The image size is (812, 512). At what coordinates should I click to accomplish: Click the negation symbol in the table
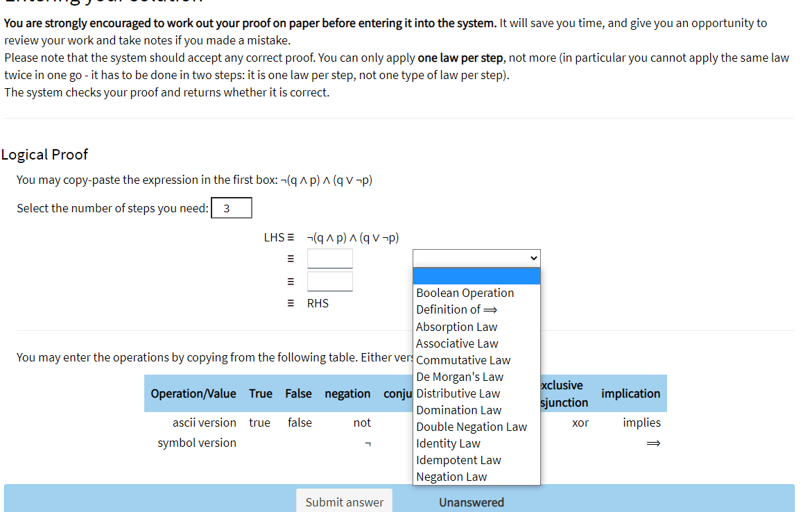click(368, 443)
